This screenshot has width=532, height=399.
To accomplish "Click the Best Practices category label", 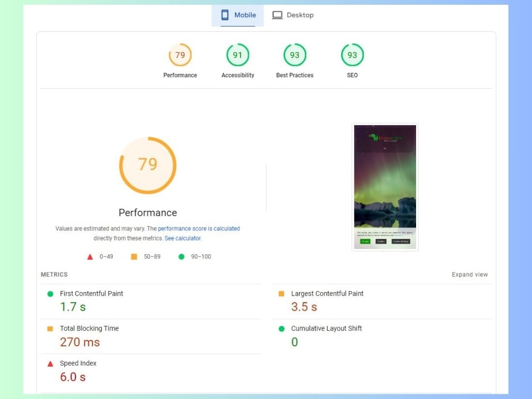I will point(295,76).
